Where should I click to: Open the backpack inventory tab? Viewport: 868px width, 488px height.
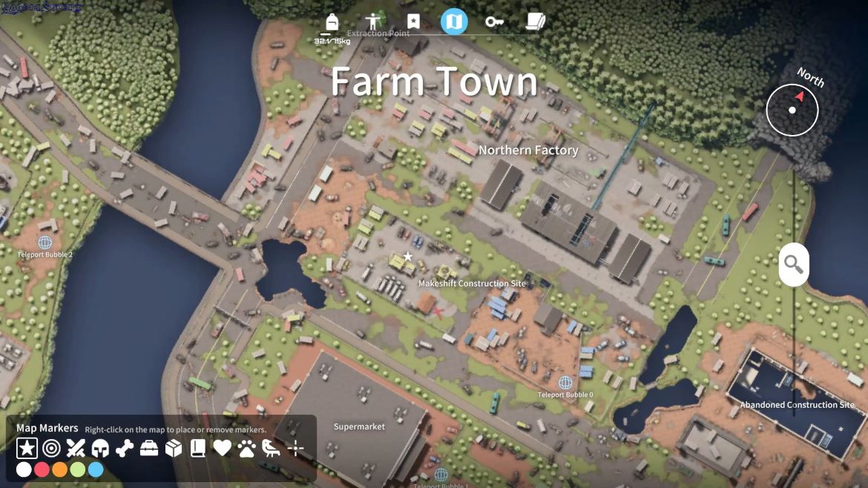(x=332, y=22)
